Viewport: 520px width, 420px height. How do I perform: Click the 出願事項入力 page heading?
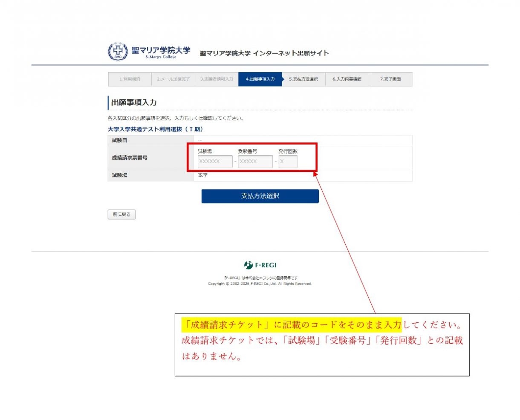point(134,103)
